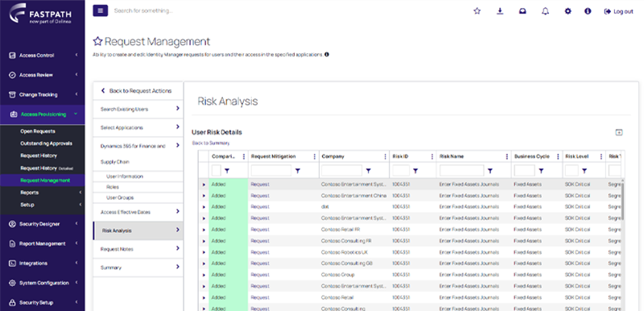Open Request Notes step
Viewport: 644px width, 311px height.
click(x=138, y=249)
